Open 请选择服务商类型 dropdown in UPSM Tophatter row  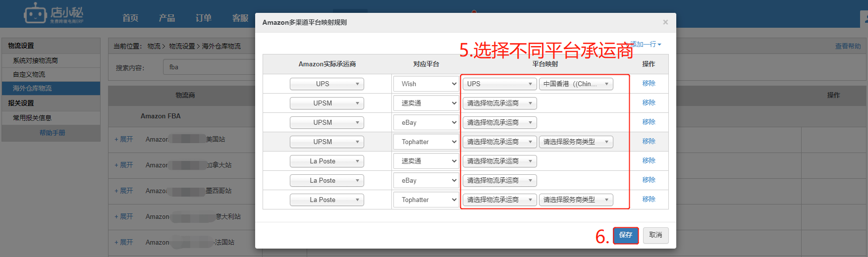coord(576,142)
